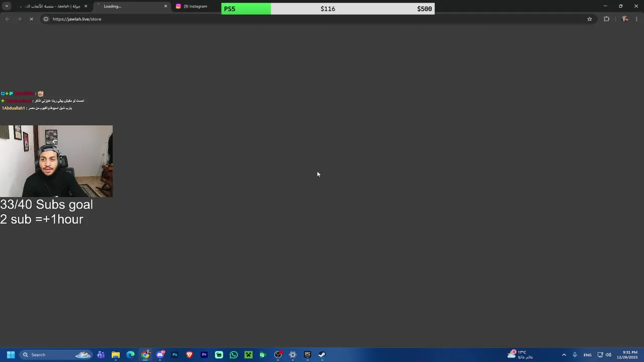Bookmark this page with the star

click(590, 19)
